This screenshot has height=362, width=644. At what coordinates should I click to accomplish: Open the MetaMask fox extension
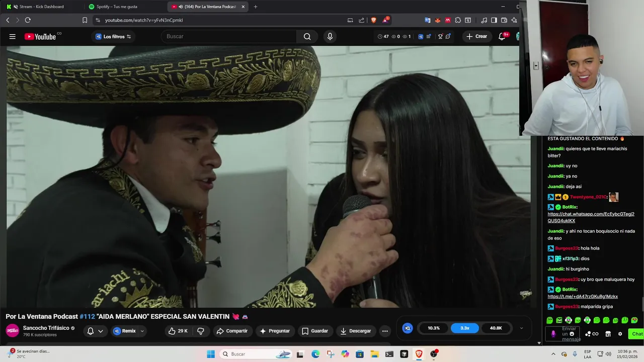click(438, 20)
